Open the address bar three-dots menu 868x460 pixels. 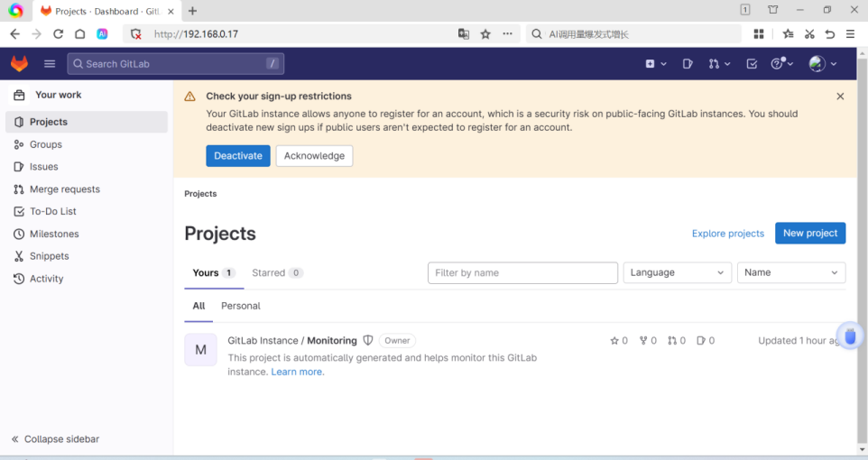click(508, 34)
